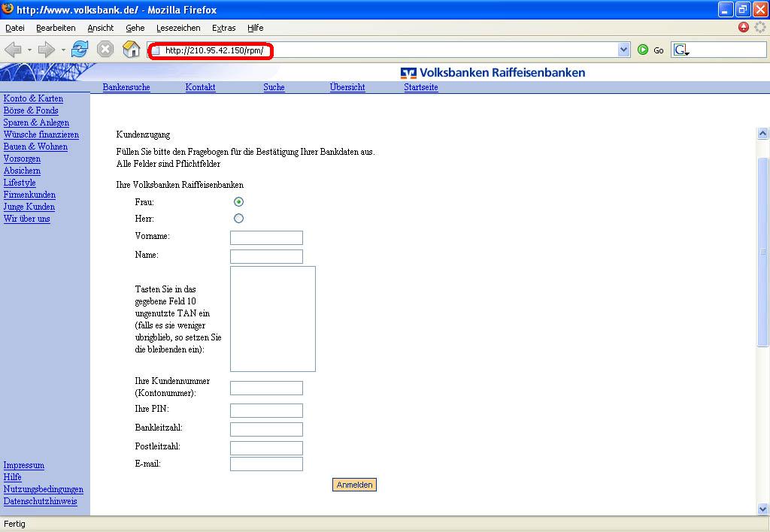Image resolution: width=770 pixels, height=532 pixels.
Task: Click the Suche link
Action: 274,87
